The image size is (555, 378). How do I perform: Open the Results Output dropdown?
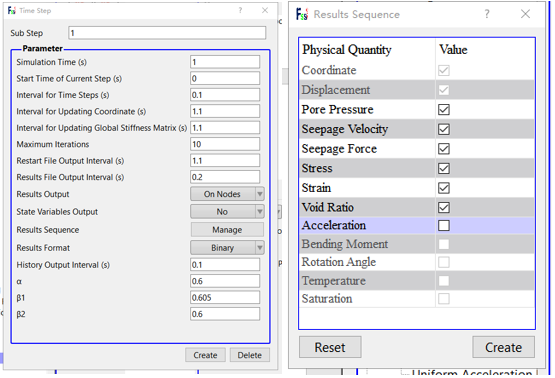coord(227,194)
